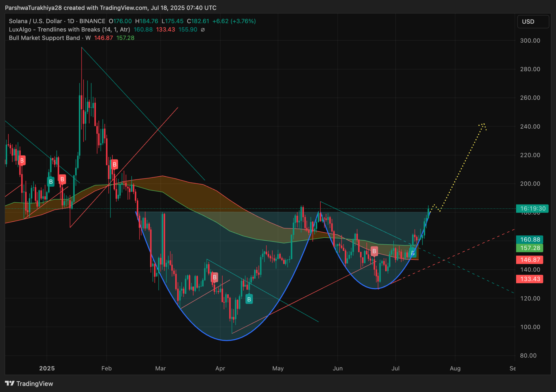The height and width of the screenshot is (392, 556).
Task: Click the Apr label on time axis
Action: pyautogui.click(x=220, y=368)
